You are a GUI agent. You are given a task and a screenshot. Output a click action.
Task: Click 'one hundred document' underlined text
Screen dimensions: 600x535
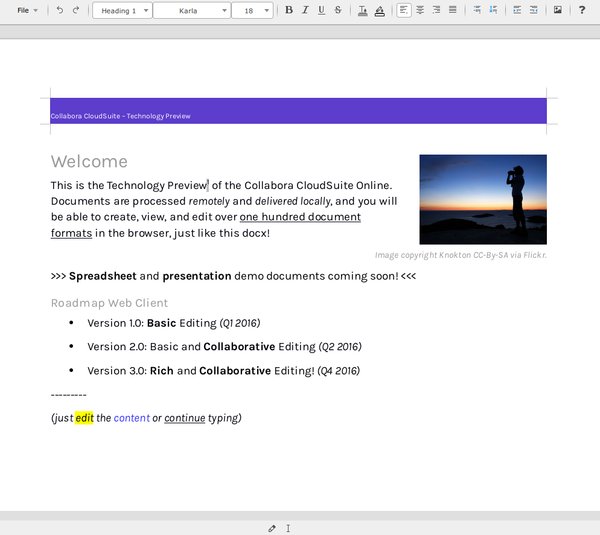click(300, 217)
